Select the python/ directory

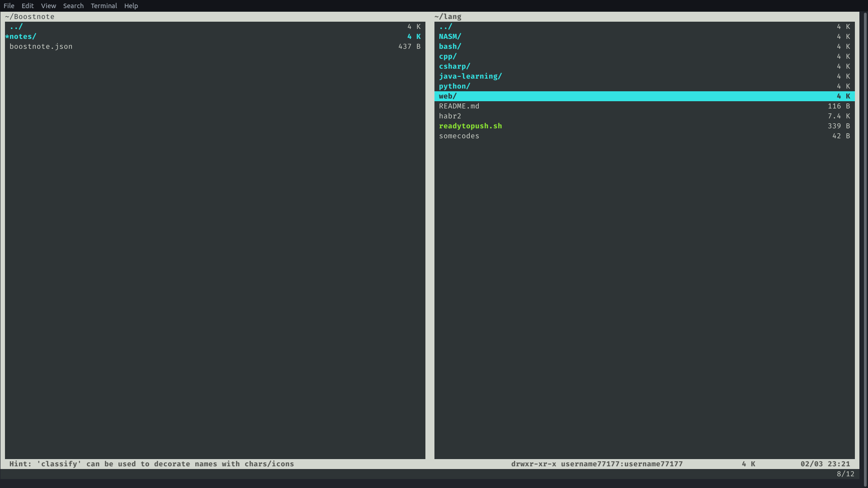coord(454,86)
